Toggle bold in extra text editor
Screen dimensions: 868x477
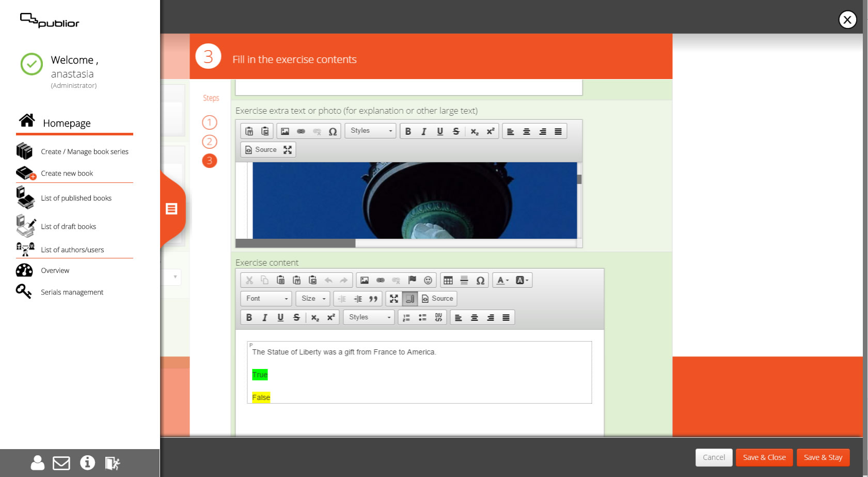408,131
